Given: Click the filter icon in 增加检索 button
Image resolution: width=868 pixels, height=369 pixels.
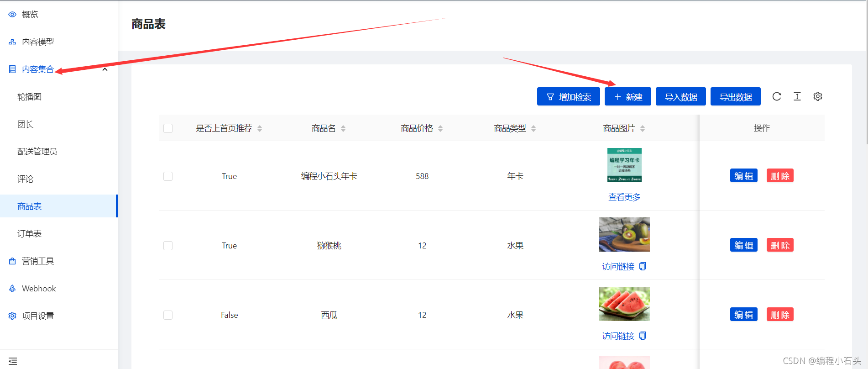Looking at the screenshot, I should 550,97.
